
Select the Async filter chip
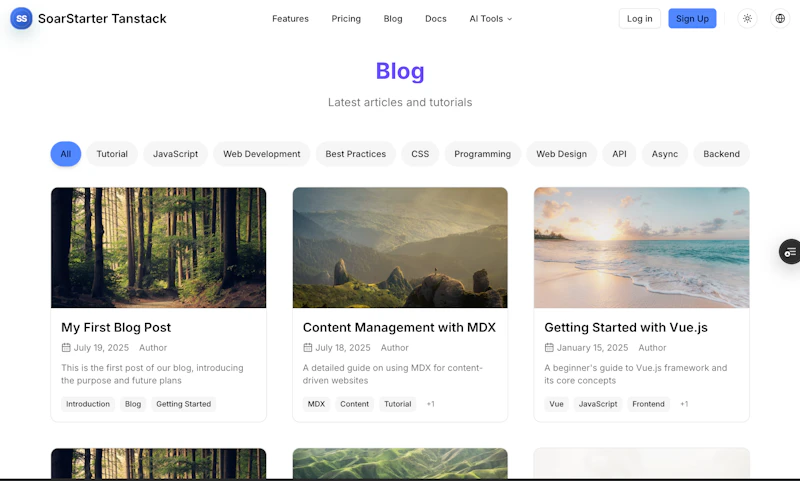[x=665, y=154]
